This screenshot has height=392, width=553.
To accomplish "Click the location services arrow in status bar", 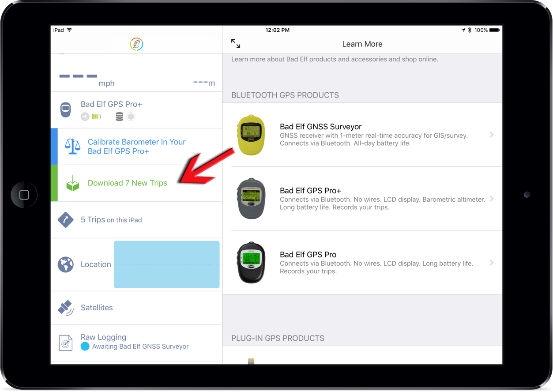I will pyautogui.click(x=463, y=30).
